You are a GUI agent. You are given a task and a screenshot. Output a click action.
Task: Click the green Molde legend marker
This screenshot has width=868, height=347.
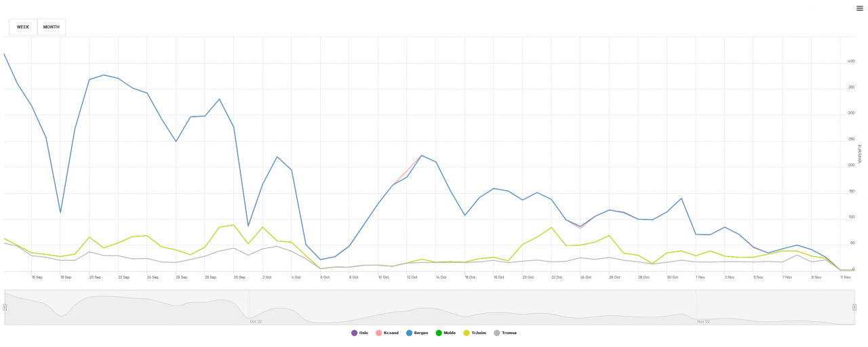[x=439, y=333]
